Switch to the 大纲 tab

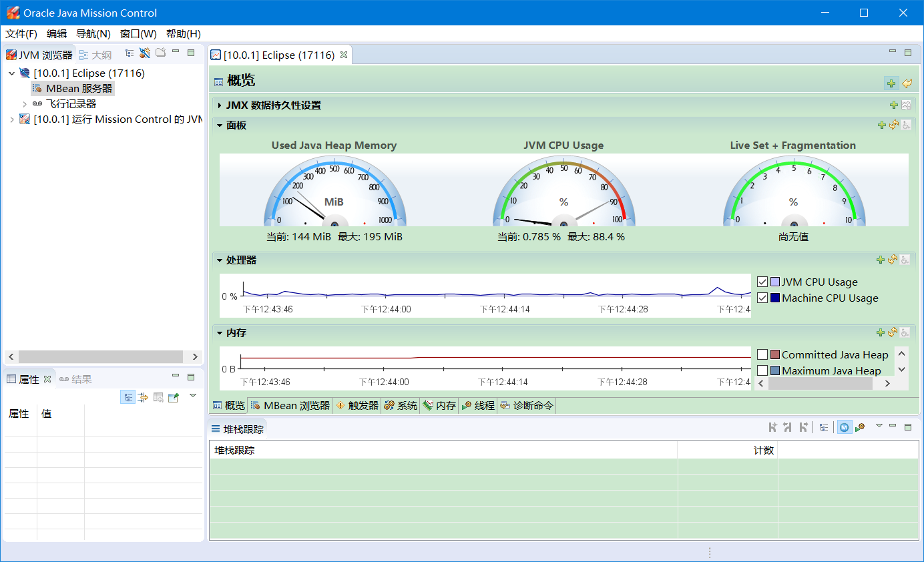(95, 55)
